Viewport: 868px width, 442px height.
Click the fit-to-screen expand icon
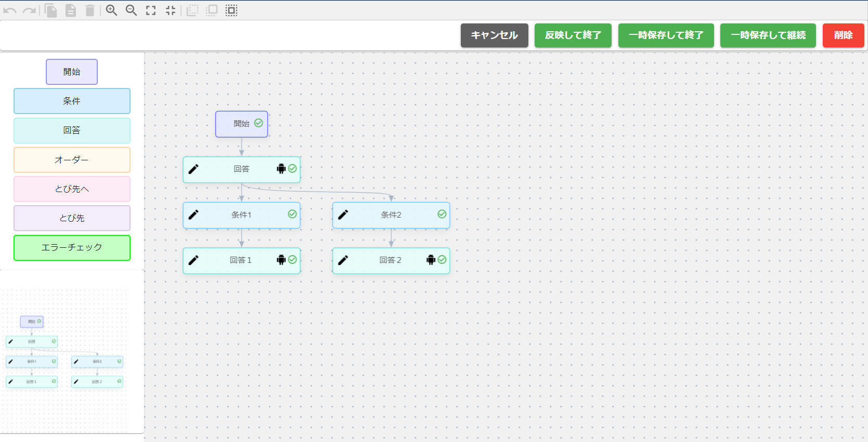151,10
